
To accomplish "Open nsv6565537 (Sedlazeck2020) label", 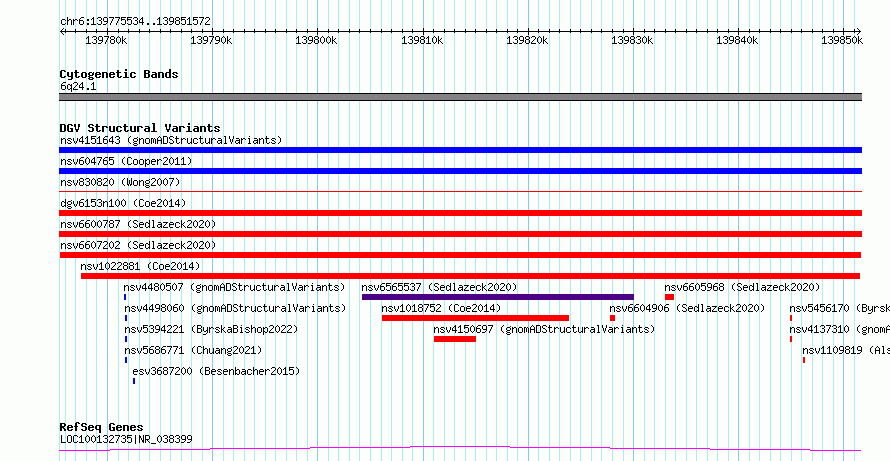I will (439, 287).
